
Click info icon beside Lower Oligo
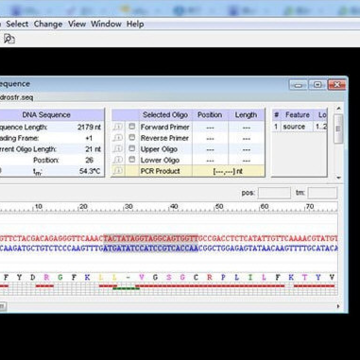point(118,160)
